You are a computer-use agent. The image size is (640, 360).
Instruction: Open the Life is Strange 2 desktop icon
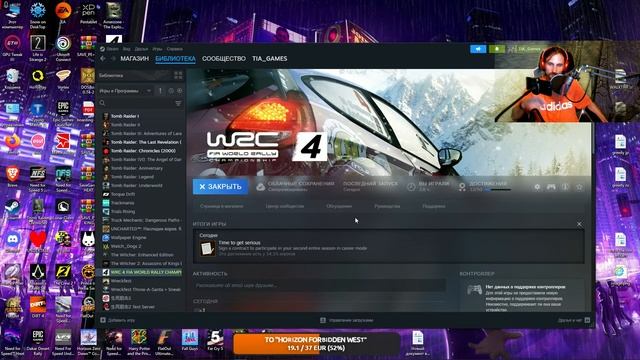point(38,47)
